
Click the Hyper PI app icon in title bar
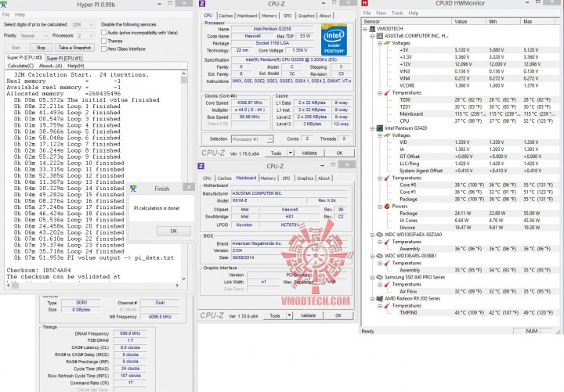coord(3,4)
